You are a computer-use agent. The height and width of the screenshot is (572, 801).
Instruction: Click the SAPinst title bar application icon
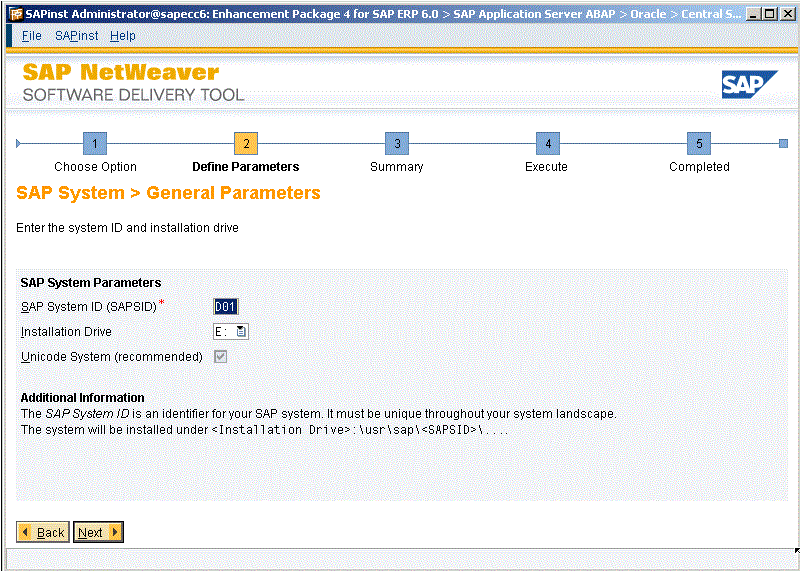(x=14, y=14)
